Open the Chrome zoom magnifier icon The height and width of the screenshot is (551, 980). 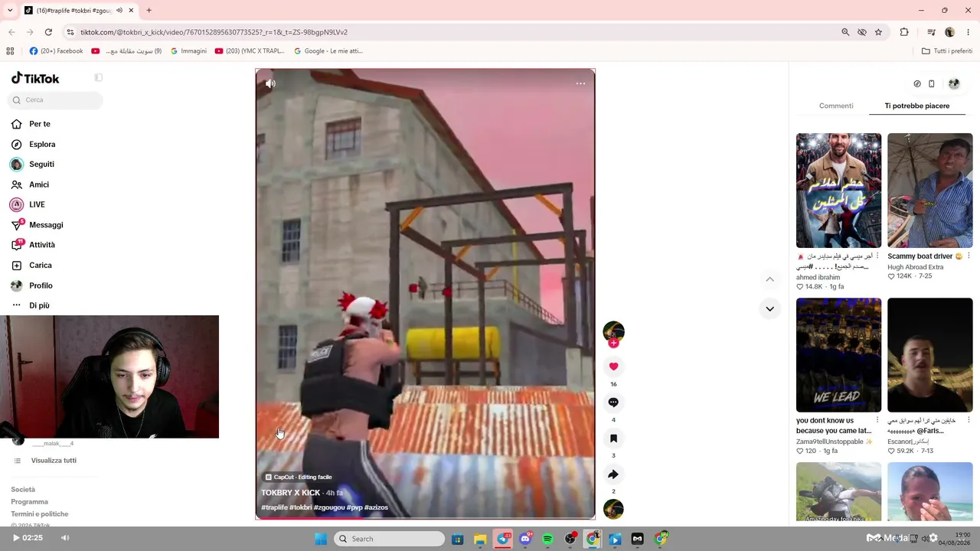(845, 32)
